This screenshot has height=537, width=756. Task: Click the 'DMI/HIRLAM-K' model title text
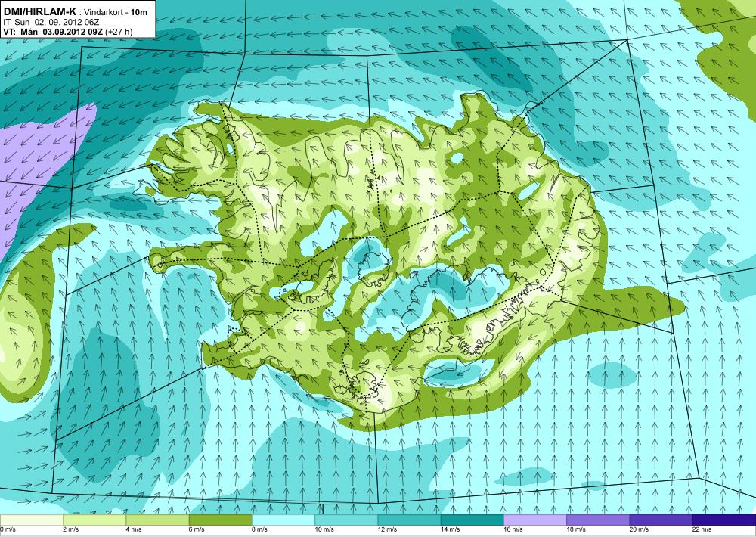pyautogui.click(x=39, y=11)
